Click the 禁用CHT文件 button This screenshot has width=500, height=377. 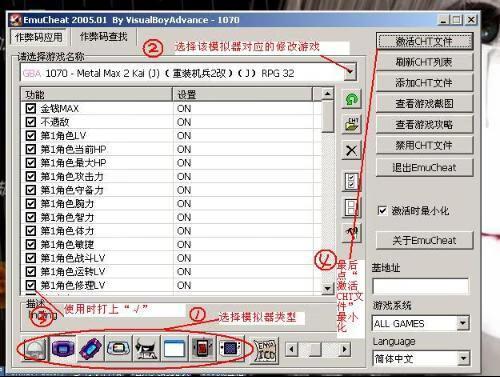(425, 146)
